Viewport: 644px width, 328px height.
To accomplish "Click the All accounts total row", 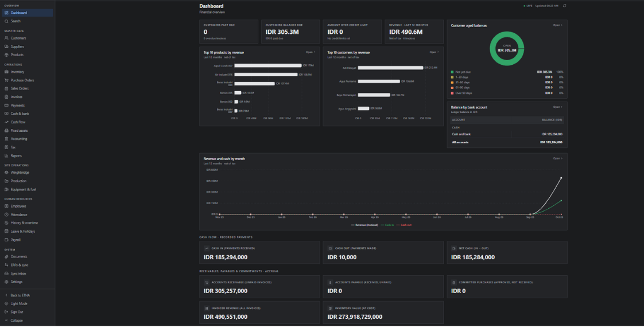I will coord(507,142).
